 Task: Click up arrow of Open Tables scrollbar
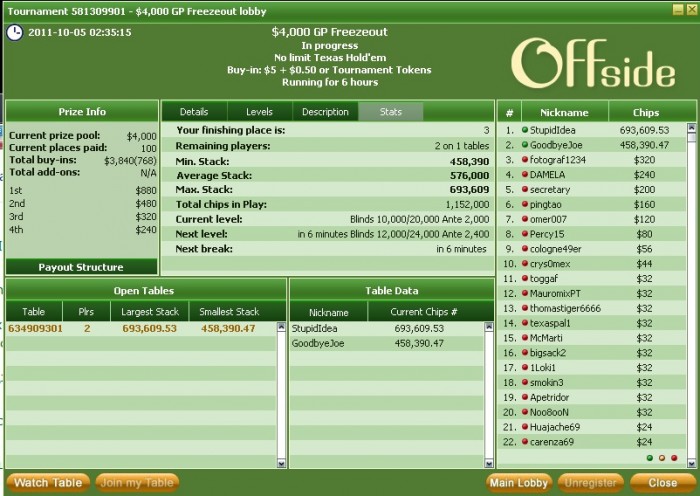[281, 327]
